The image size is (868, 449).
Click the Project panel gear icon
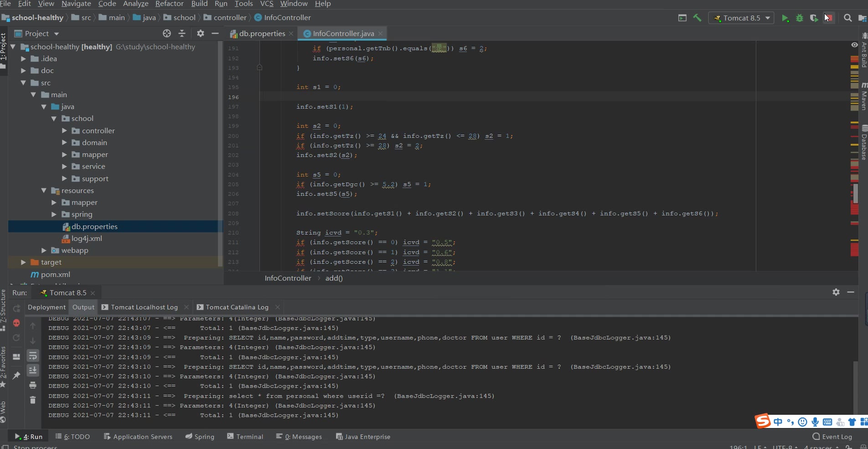click(x=200, y=33)
